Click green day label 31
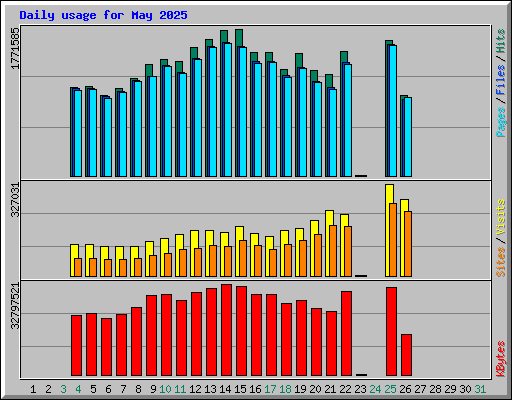This screenshot has height=400, width=512. click(480, 389)
